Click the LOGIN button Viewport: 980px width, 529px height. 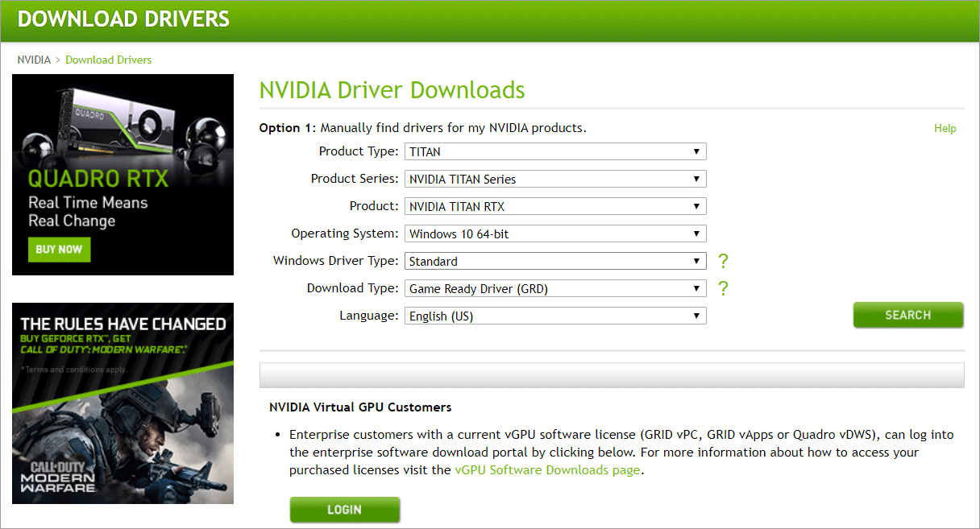click(x=345, y=510)
